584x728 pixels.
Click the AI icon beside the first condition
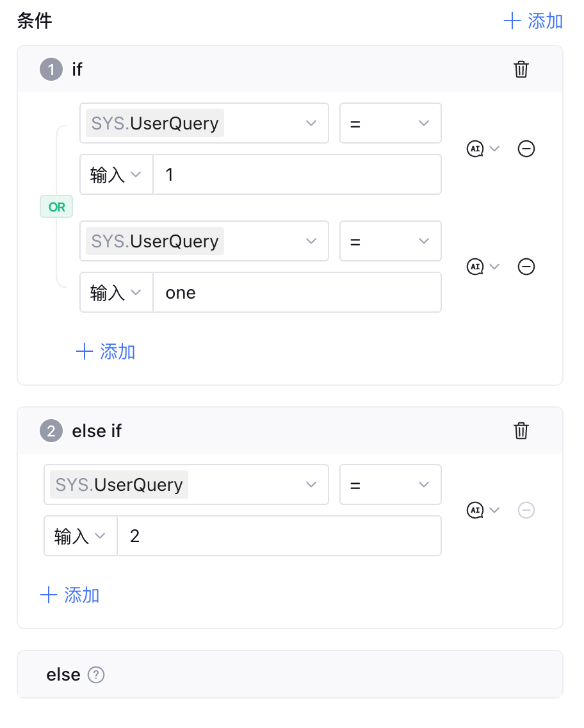point(475,149)
